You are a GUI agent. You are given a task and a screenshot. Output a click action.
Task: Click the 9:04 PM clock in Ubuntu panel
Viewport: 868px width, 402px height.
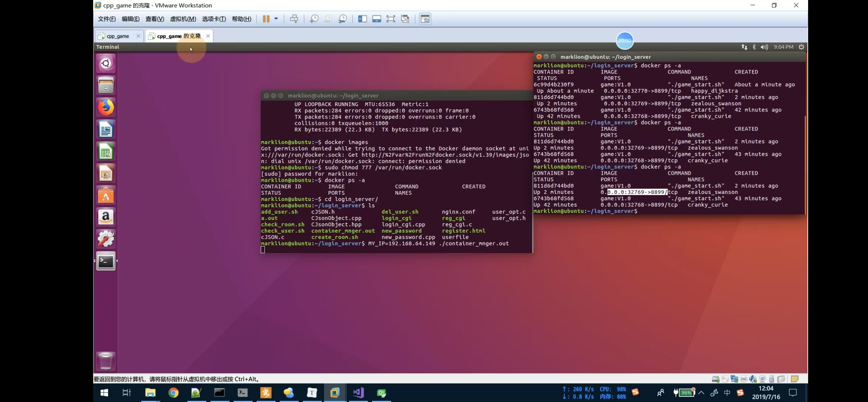tap(783, 47)
